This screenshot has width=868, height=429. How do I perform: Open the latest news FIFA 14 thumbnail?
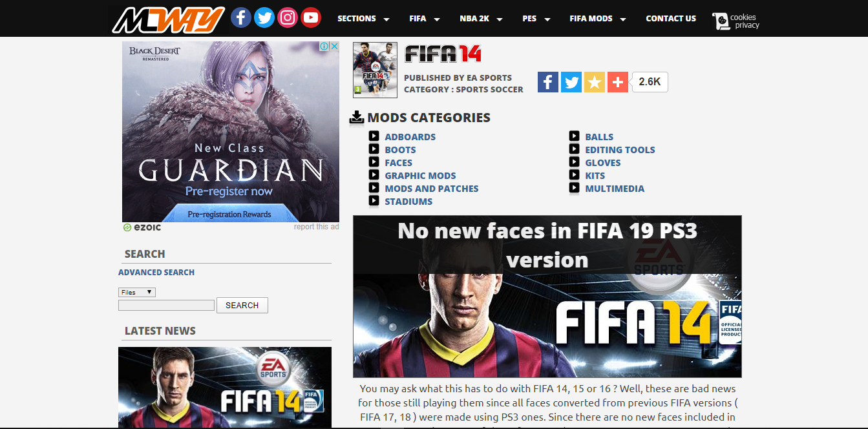click(225, 388)
